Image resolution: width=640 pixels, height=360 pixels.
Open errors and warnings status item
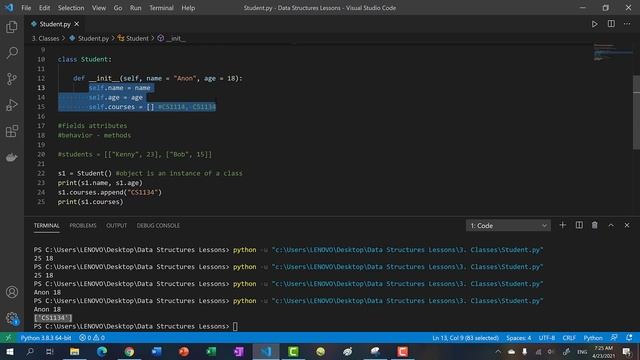[x=92, y=338]
